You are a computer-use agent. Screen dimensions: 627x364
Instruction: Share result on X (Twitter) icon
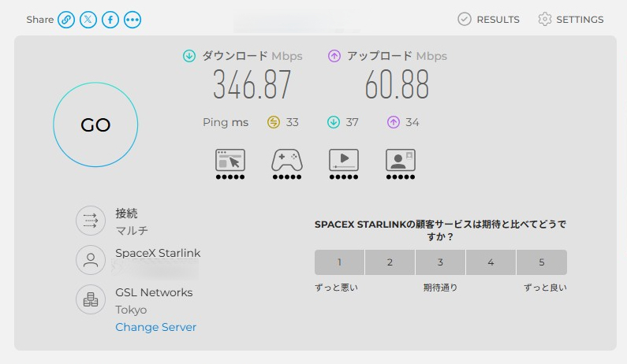point(88,20)
